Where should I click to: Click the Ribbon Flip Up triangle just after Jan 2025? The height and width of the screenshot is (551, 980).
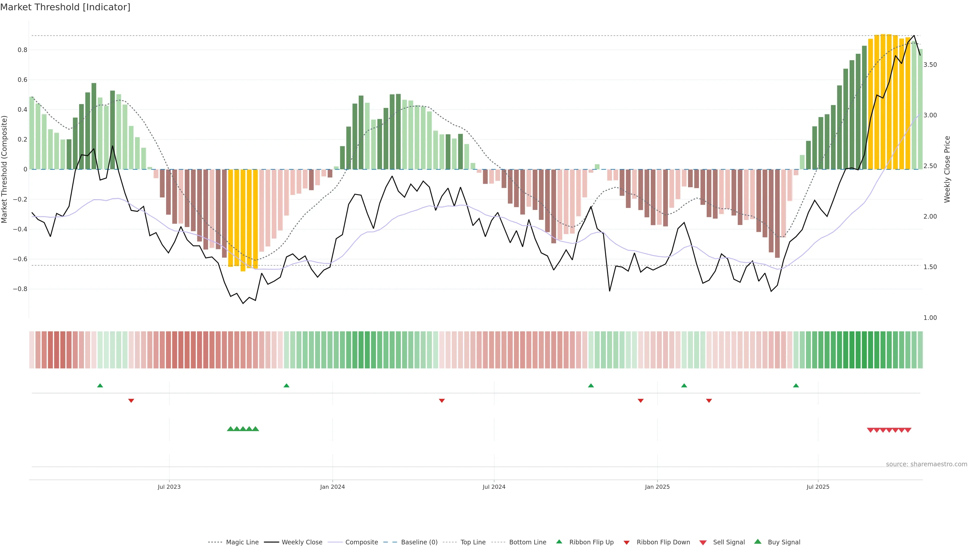click(x=684, y=386)
